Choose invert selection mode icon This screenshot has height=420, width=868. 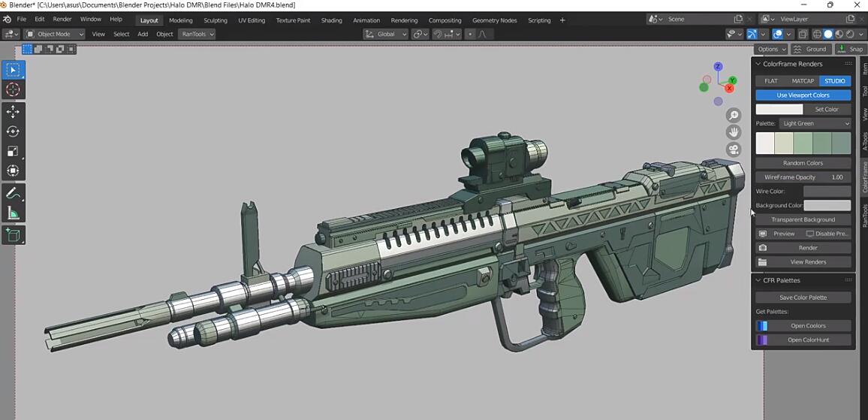(x=59, y=50)
